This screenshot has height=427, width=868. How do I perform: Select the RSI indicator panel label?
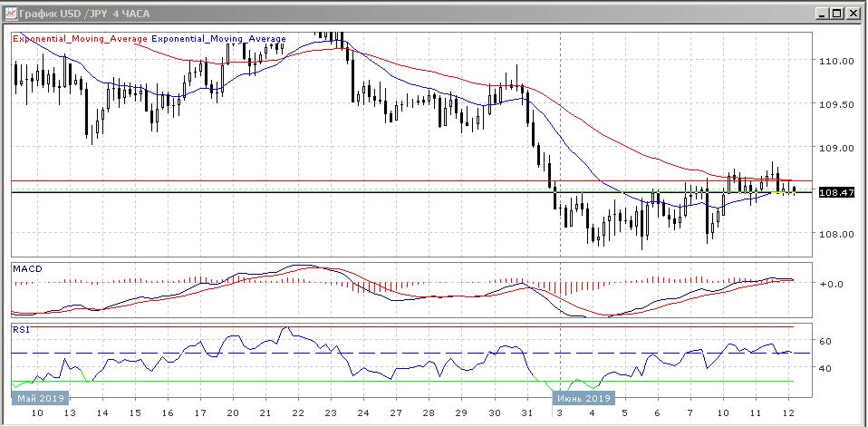pos(20,330)
